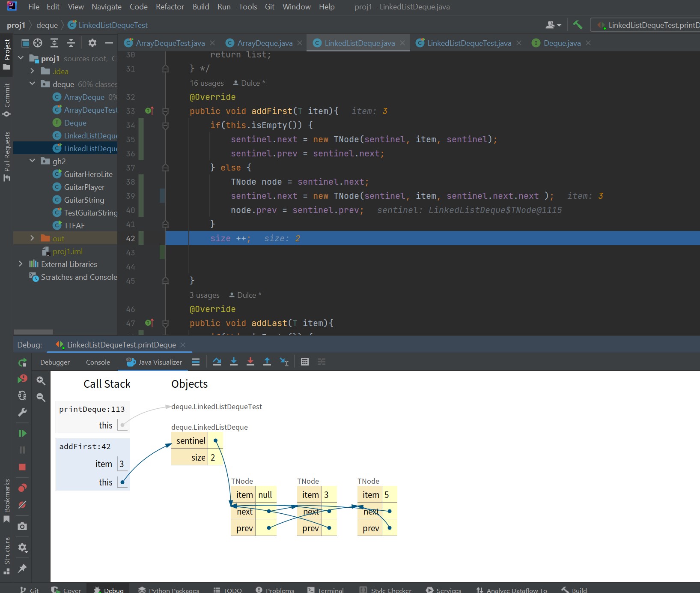Open the Terminal tool window button
Viewport: 700px width, 593px height.
[x=325, y=590]
